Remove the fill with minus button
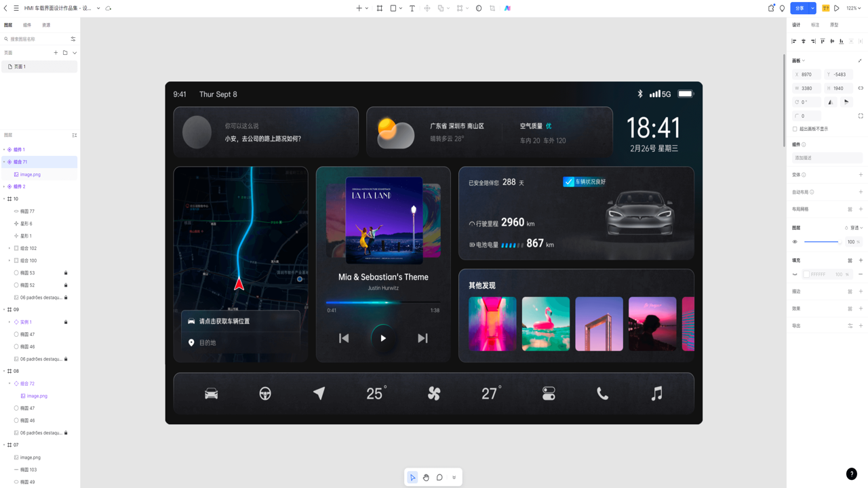Screen dimensions: 868x488 (861, 274)
